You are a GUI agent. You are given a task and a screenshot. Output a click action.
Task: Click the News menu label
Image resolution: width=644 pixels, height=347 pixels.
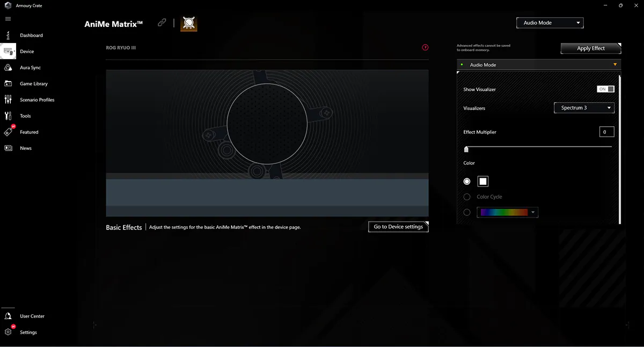26,148
